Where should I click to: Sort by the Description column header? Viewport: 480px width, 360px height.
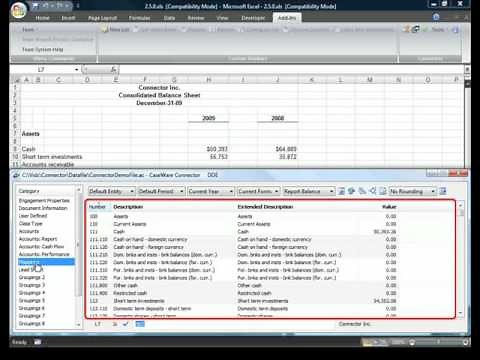128,207
